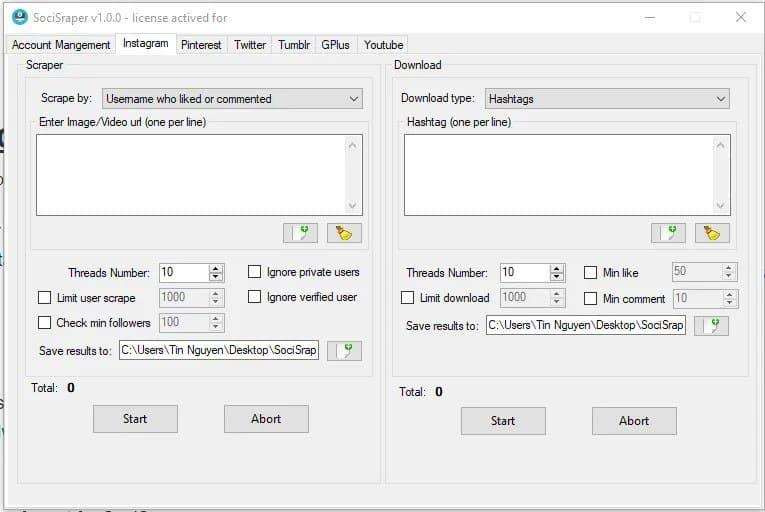Open the Account Mangement tab
The width and height of the screenshot is (765, 512).
[x=61, y=45]
